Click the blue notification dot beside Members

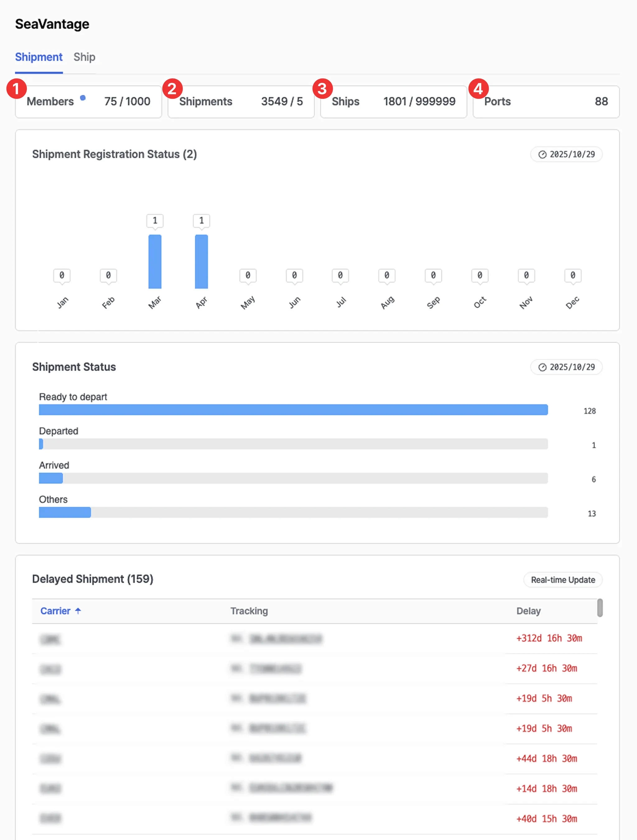tap(83, 98)
